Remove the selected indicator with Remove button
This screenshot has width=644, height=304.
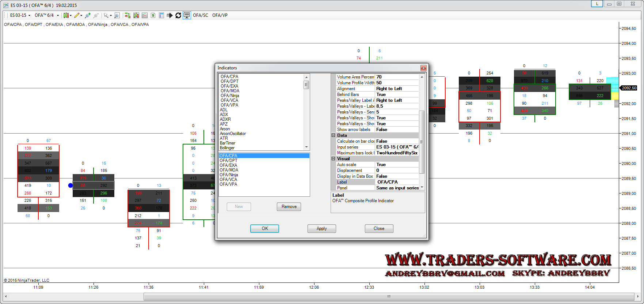289,207
